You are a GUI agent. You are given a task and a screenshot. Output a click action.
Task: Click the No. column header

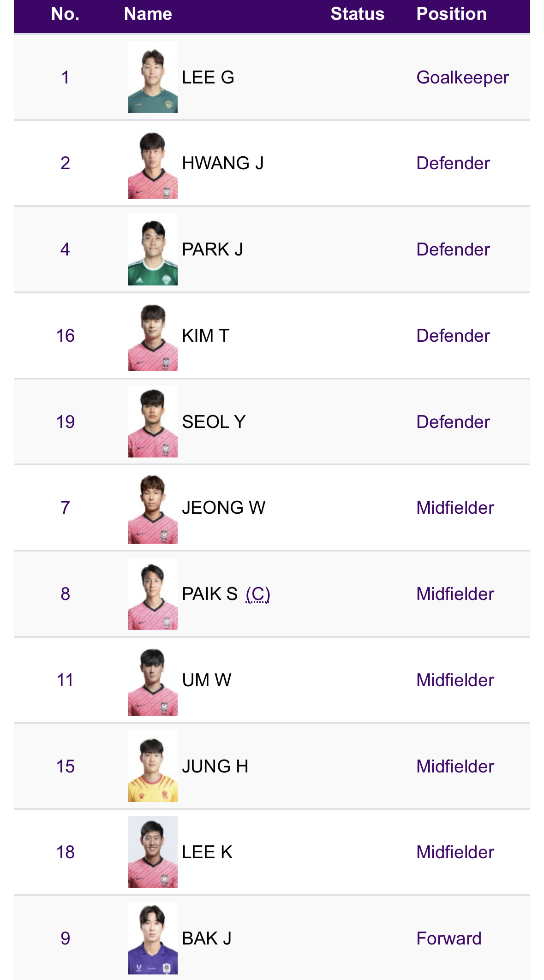pos(65,14)
